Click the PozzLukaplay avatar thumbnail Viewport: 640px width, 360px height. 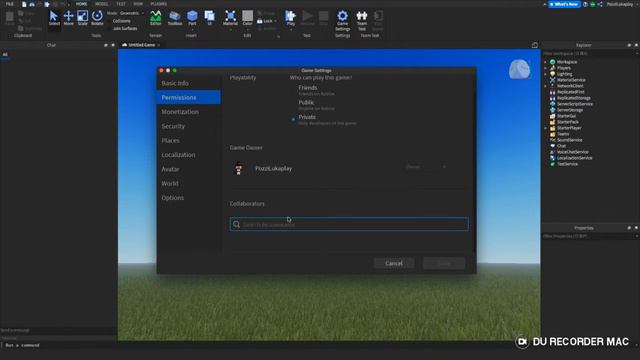click(x=239, y=168)
